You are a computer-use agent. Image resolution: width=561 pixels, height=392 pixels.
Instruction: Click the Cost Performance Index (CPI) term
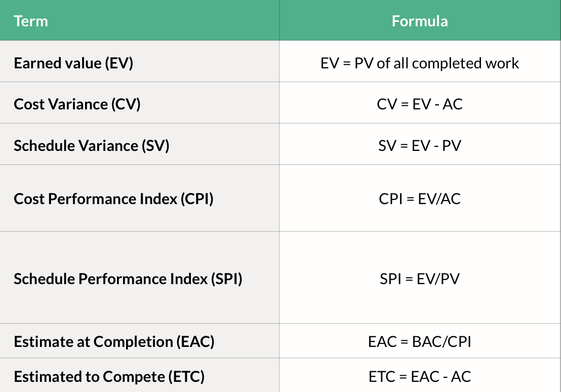113,199
